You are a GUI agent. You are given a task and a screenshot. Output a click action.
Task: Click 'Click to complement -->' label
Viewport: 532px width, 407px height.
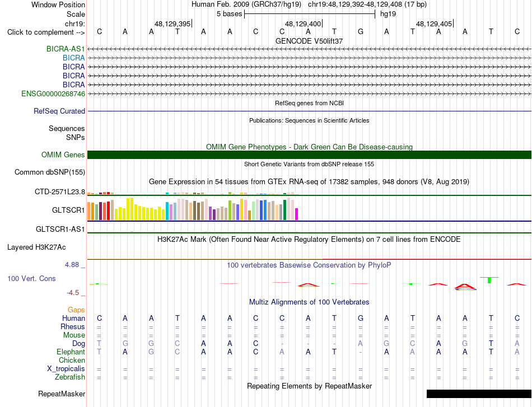[x=46, y=32]
